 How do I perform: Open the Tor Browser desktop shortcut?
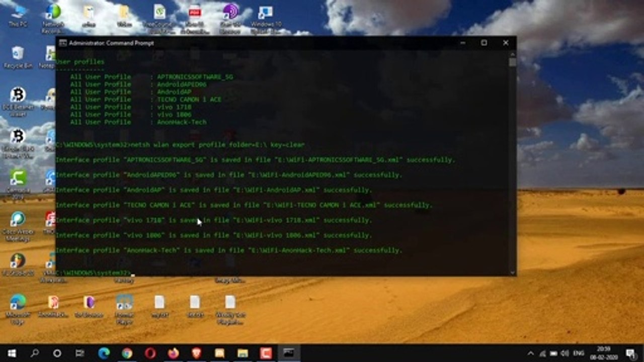(x=89, y=306)
